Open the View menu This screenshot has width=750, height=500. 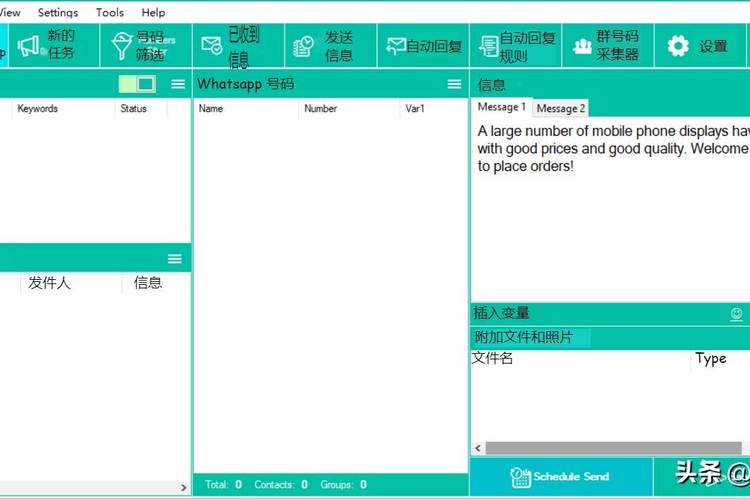pos(10,12)
